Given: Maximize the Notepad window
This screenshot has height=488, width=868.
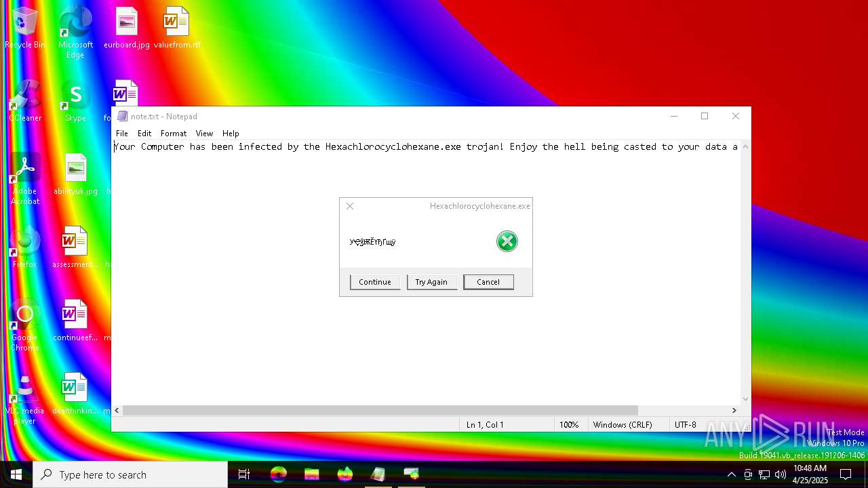Looking at the screenshot, I should pos(705,116).
